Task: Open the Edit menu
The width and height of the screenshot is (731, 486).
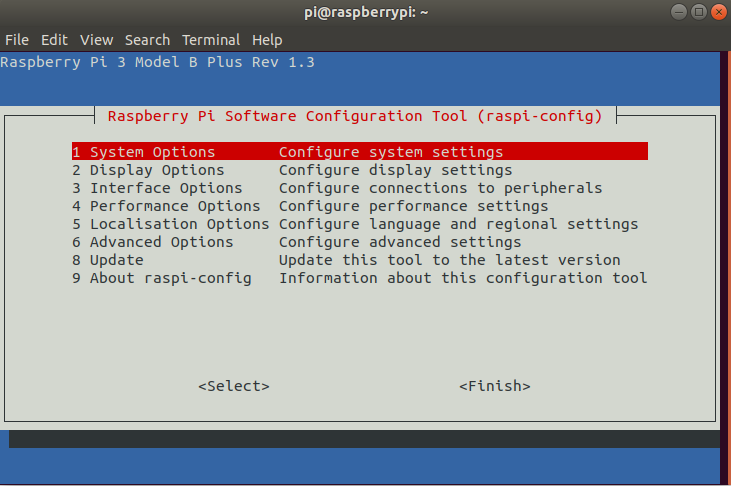Action: (54, 40)
